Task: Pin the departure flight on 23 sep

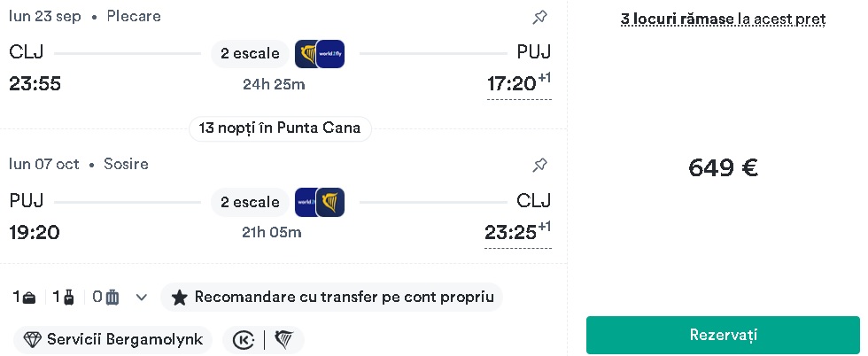Action: [539, 17]
